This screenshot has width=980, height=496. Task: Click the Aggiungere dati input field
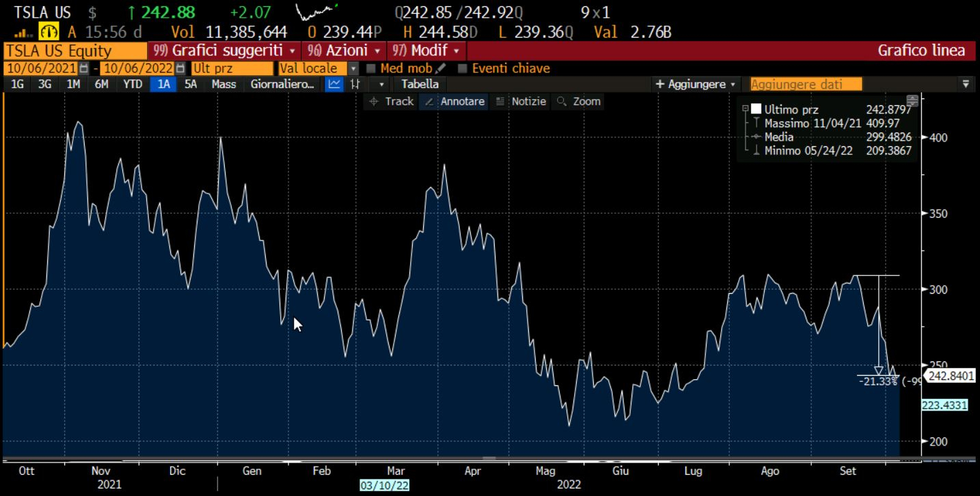tap(806, 84)
